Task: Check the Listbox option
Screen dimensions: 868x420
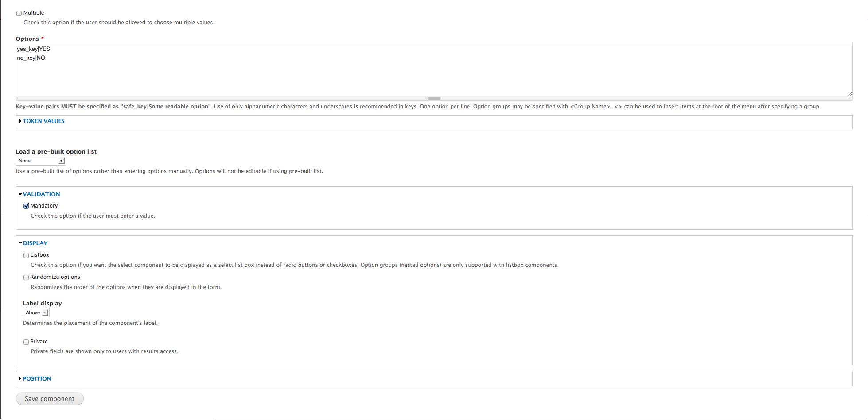Action: tap(26, 255)
